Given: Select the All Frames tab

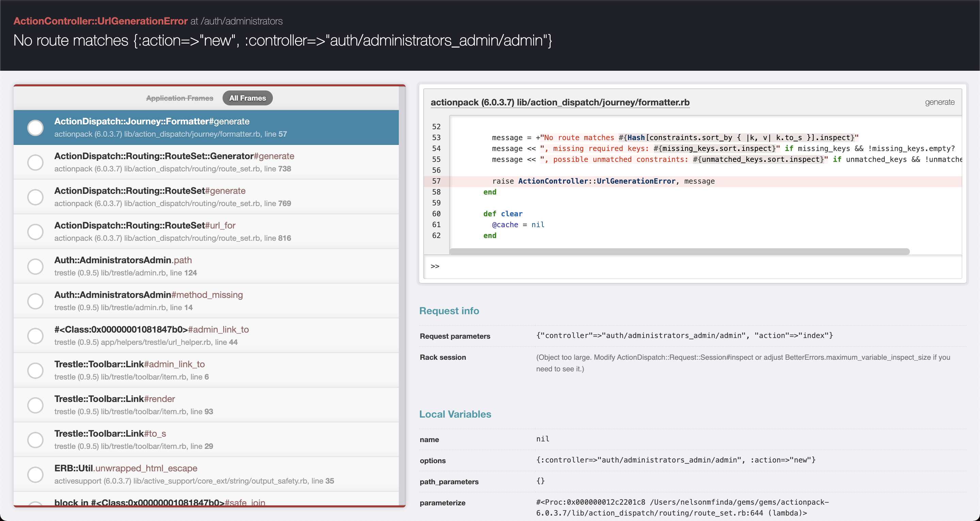Looking at the screenshot, I should point(247,98).
